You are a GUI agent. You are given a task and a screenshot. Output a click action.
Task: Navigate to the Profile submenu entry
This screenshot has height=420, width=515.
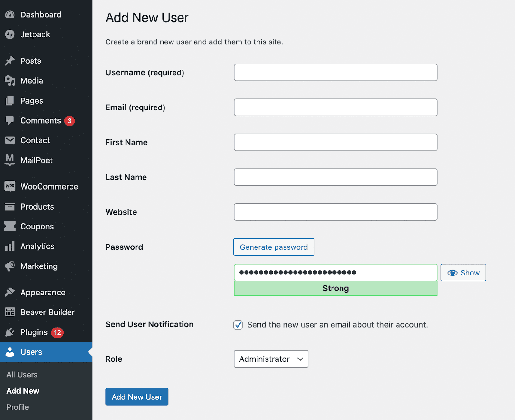point(17,407)
